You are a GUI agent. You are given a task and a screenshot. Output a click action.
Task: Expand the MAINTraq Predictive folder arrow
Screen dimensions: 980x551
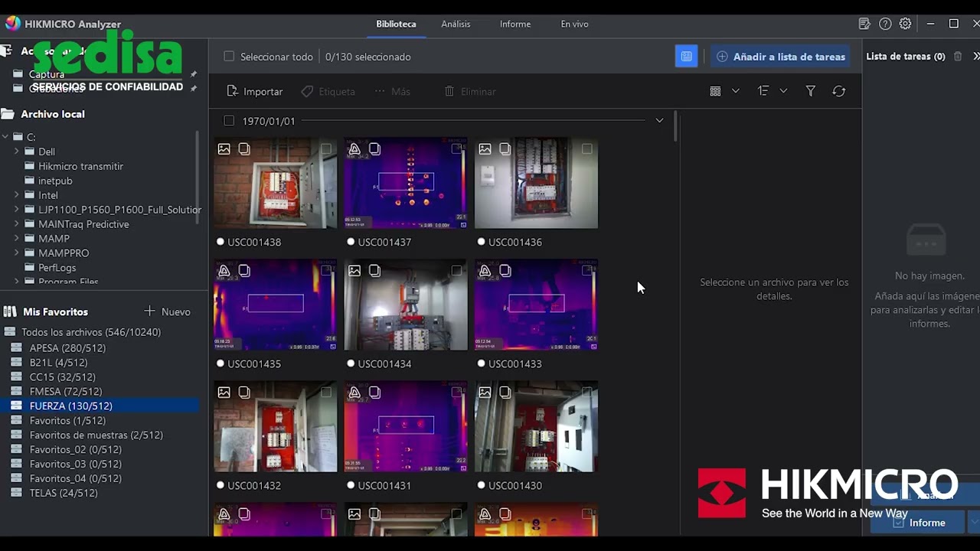point(17,224)
